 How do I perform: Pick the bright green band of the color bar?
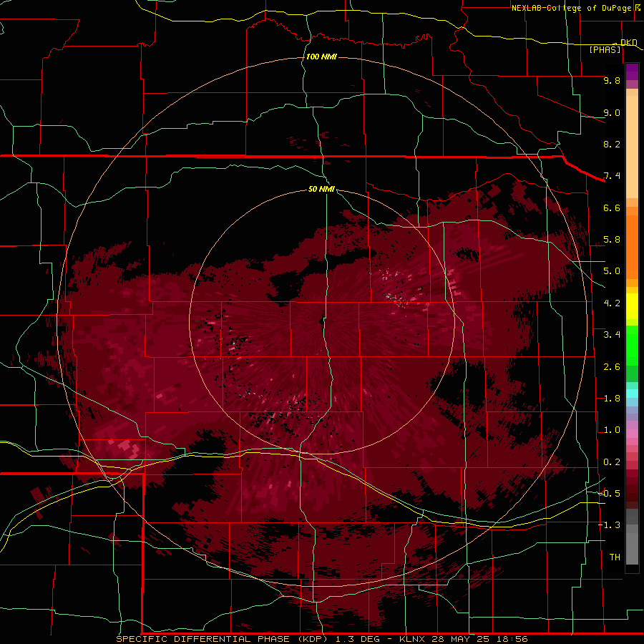pyautogui.click(x=632, y=345)
